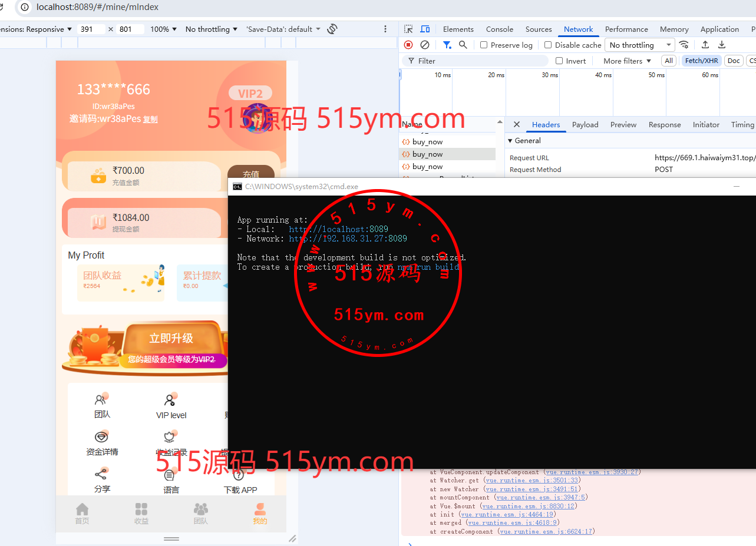
Task: Open the No throttling dropdown in Network panel
Action: pyautogui.click(x=639, y=45)
